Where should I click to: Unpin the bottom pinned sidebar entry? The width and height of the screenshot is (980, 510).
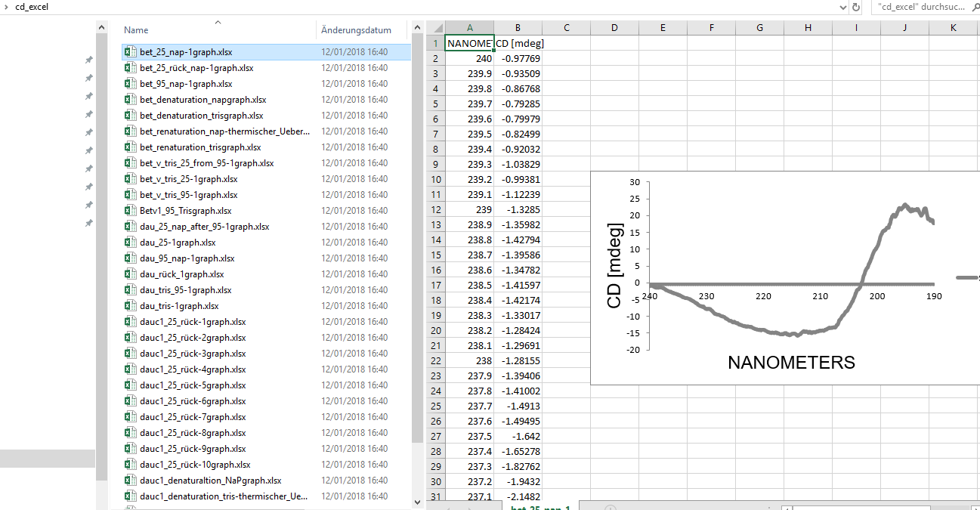pos(88,224)
